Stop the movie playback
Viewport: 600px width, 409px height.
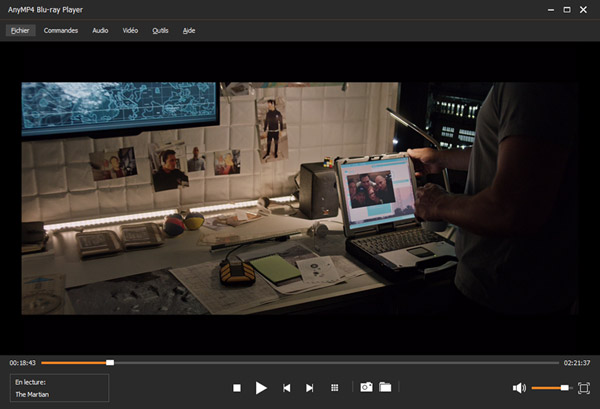[237, 387]
